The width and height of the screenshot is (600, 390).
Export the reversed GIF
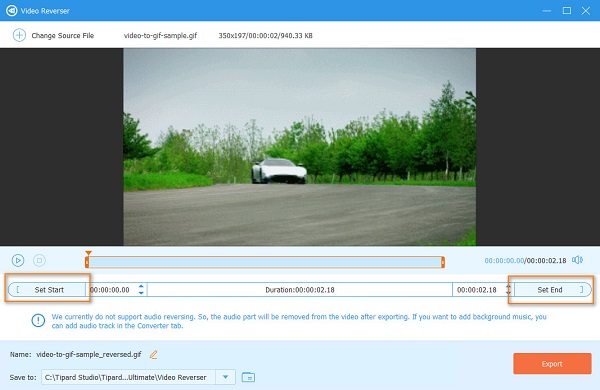[552, 364]
